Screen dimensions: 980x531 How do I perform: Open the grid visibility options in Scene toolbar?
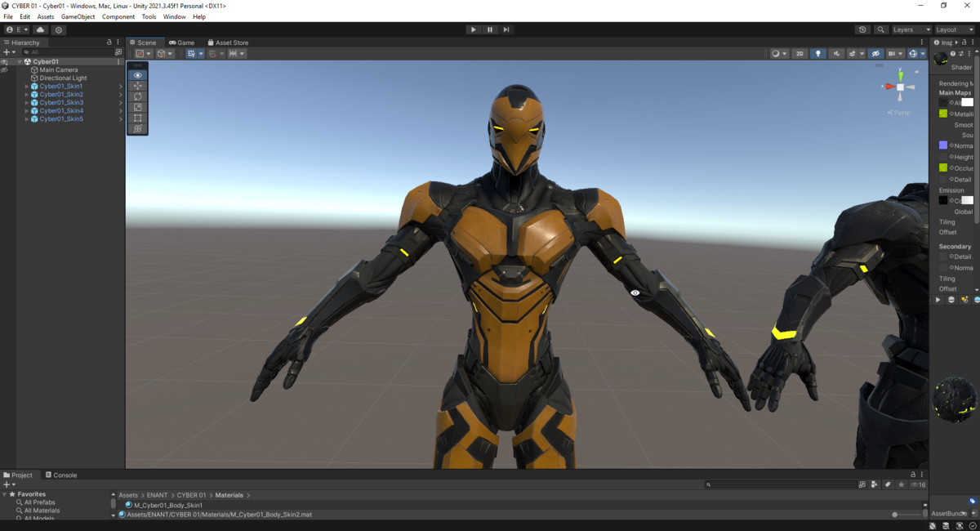201,53
